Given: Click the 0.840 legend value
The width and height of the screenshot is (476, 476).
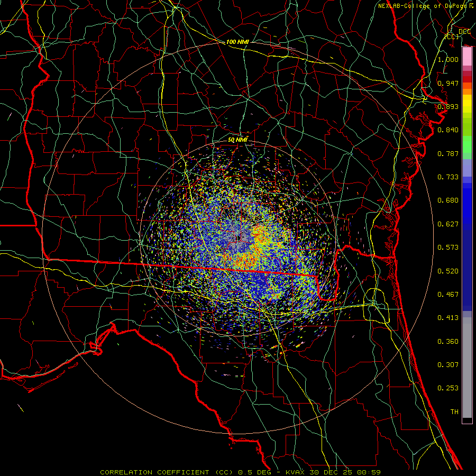Looking at the screenshot, I should (448, 130).
